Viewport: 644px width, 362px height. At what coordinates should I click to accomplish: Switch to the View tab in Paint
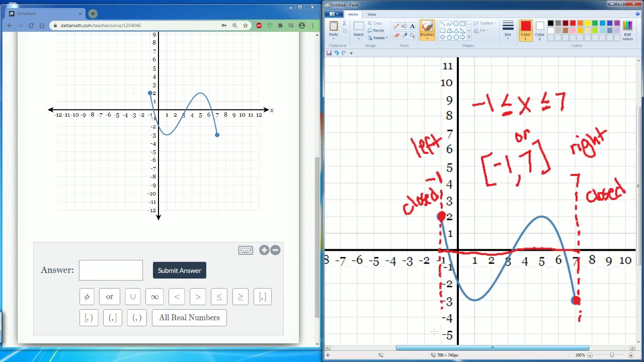pos(372,14)
